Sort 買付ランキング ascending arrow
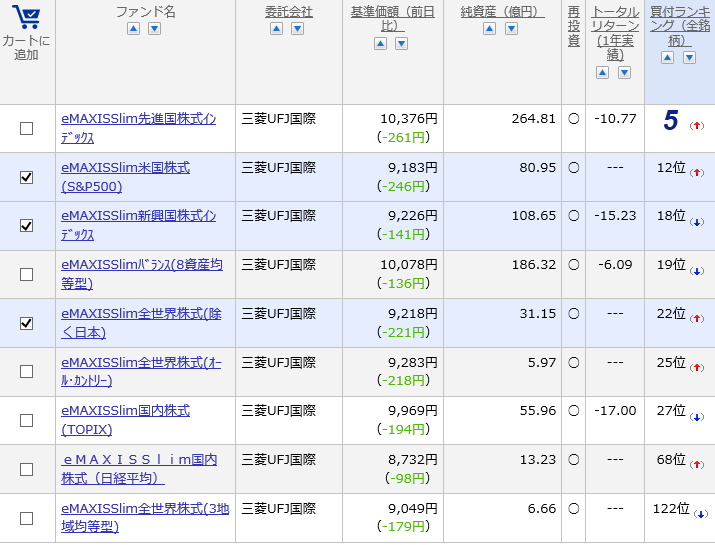 pyautogui.click(x=668, y=57)
